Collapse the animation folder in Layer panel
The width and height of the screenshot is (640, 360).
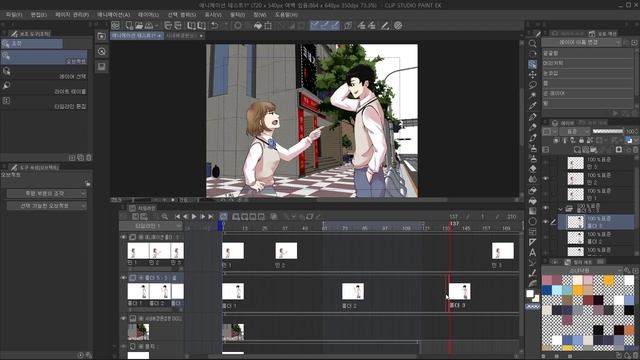pyautogui.click(x=560, y=209)
